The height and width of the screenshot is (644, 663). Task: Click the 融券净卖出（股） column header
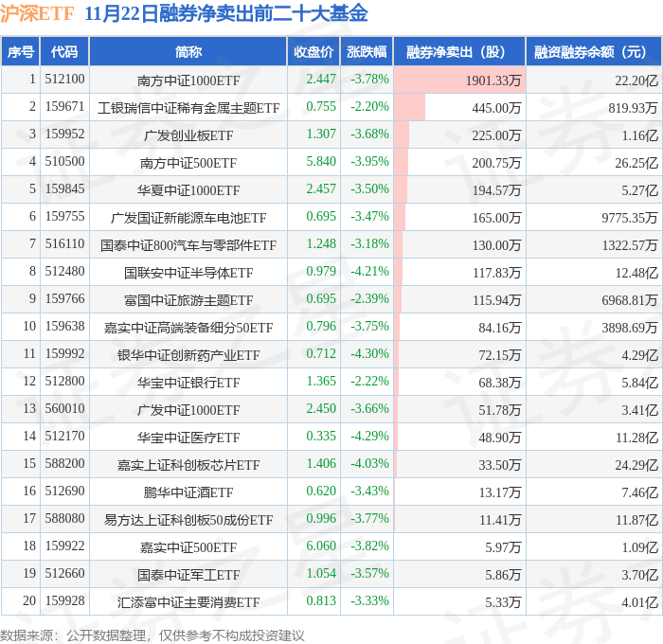point(459,52)
